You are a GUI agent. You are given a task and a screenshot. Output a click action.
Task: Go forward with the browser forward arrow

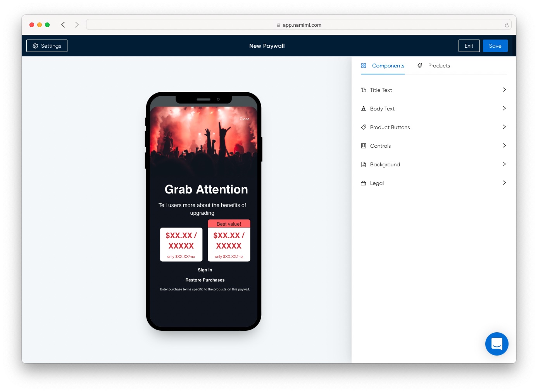77,25
